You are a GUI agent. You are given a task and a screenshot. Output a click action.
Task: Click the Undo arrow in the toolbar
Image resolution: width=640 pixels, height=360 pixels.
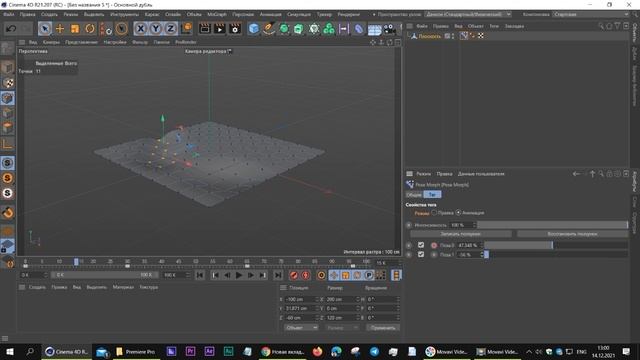point(11,29)
